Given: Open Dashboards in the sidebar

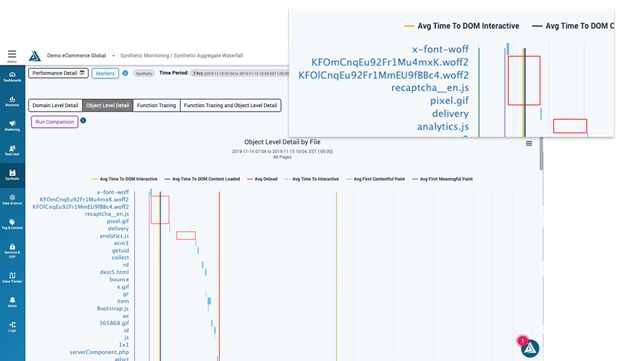Looking at the screenshot, I should coord(12,76).
